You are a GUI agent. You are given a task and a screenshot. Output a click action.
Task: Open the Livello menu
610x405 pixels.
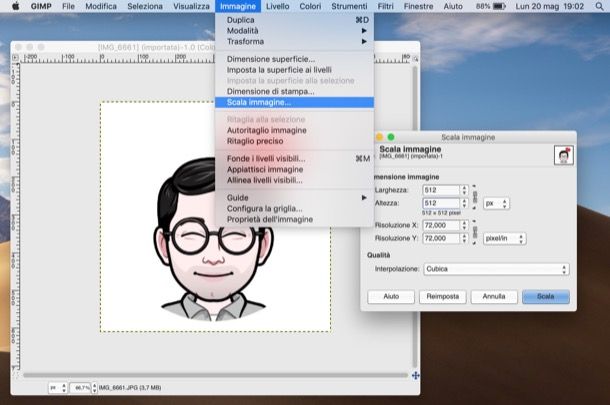pos(278,6)
